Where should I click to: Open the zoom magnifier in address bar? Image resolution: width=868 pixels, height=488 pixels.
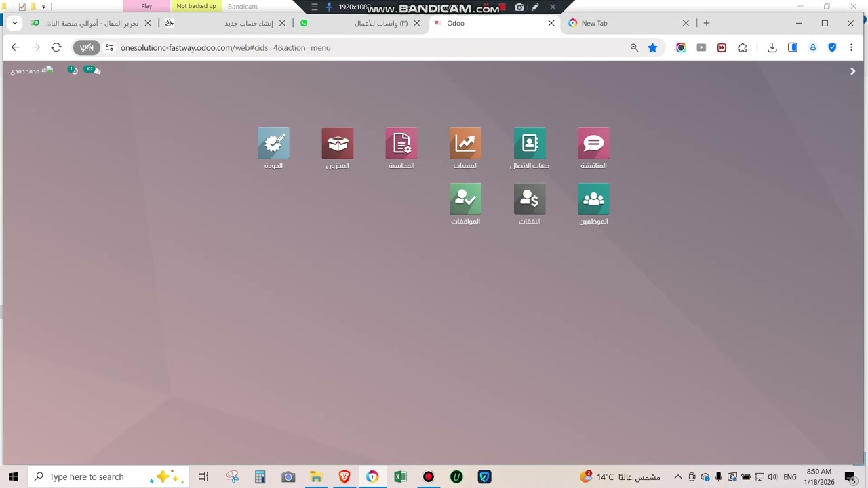634,47
